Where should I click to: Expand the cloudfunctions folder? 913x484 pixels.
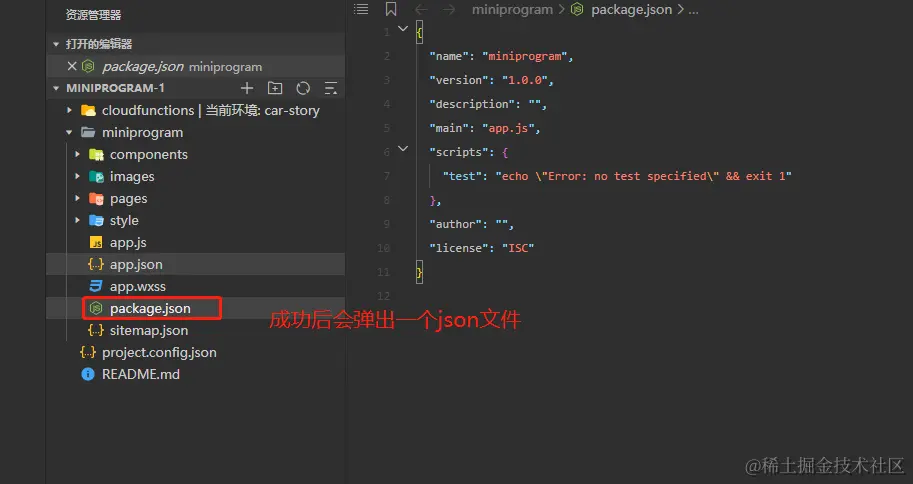tap(69, 110)
